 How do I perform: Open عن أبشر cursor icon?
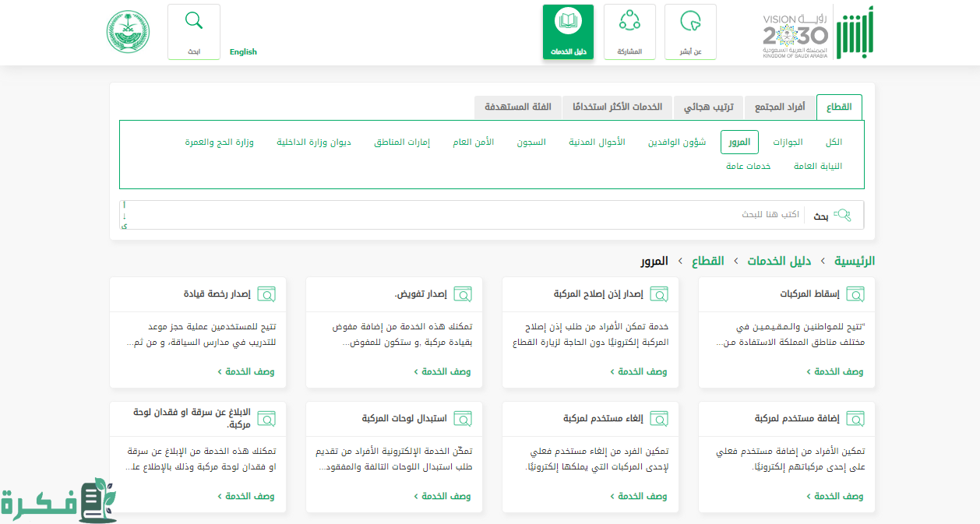(x=690, y=22)
